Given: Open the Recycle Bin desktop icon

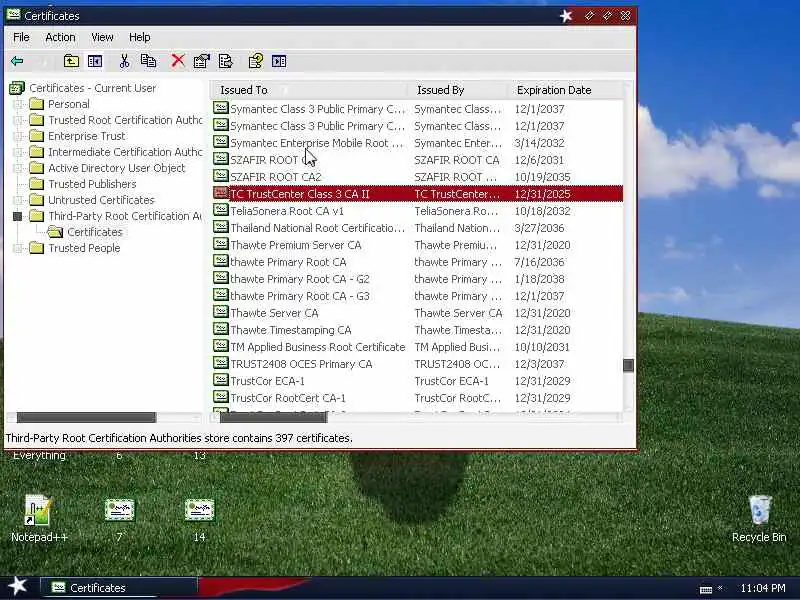Looking at the screenshot, I should pos(759,518).
